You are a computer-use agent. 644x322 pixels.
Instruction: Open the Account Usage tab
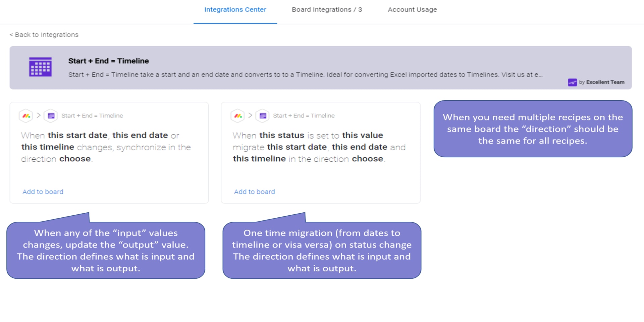412,10
